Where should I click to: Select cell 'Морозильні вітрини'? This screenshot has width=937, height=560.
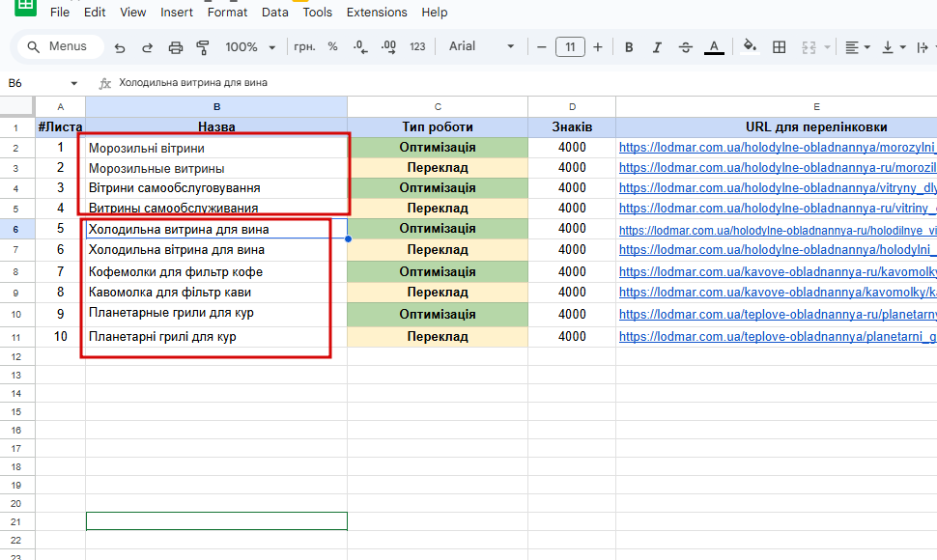pyautogui.click(x=216, y=148)
